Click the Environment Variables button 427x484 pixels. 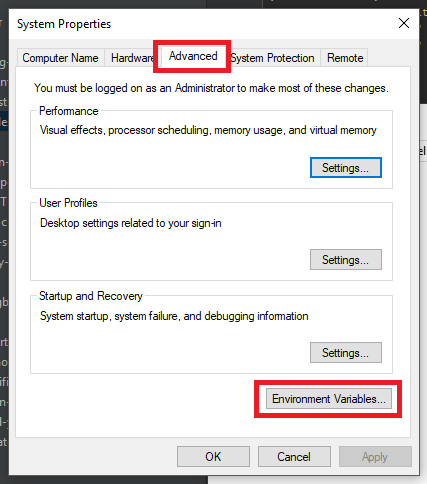pos(329,399)
